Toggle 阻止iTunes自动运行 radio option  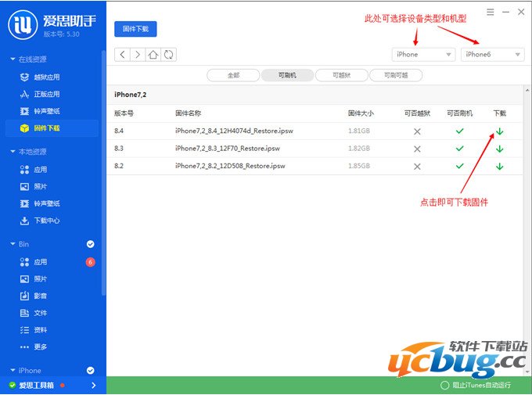tap(445, 385)
